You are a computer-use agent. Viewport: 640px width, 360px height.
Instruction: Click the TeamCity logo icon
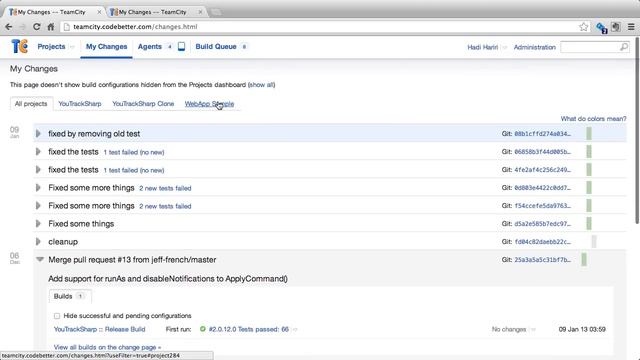pos(19,47)
